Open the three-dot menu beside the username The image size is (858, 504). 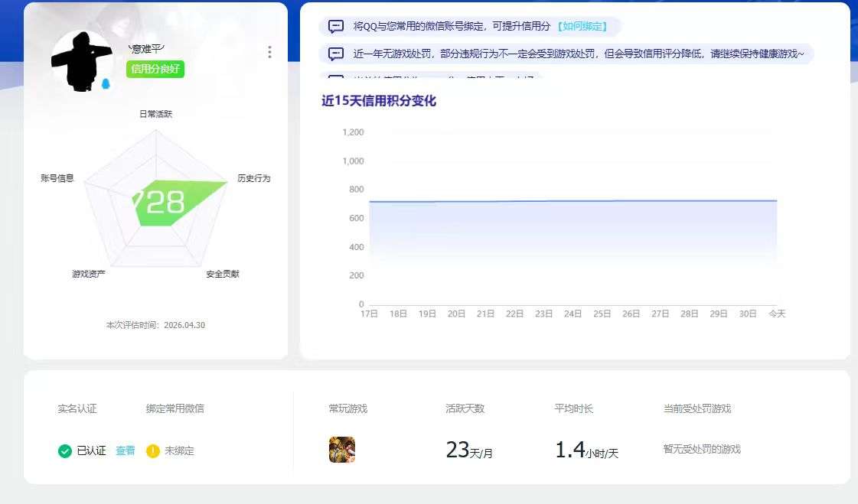[x=269, y=52]
